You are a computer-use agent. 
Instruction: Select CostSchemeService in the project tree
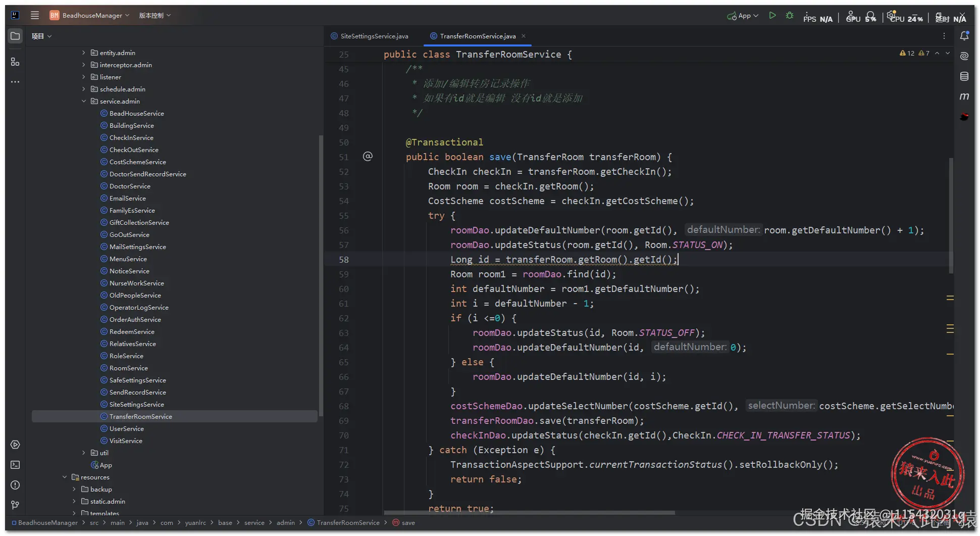coord(133,162)
